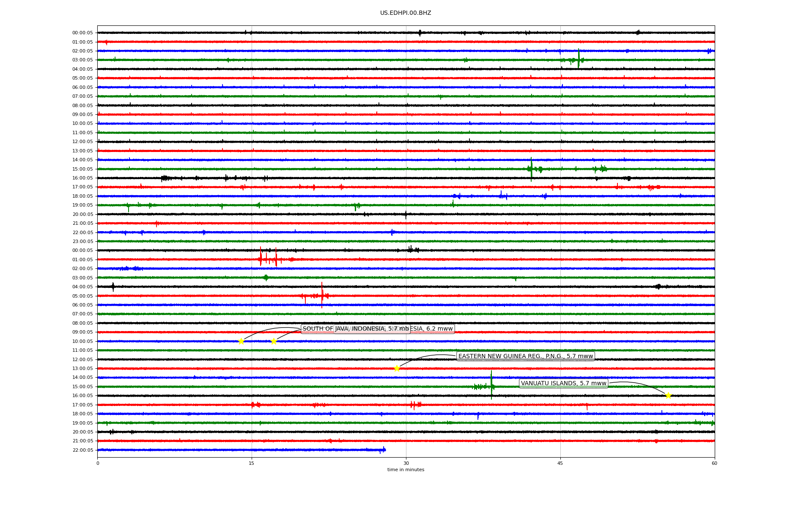The width and height of the screenshot is (812, 508).
Task: Select the x-axis tick label 45
Action: [x=560, y=463]
